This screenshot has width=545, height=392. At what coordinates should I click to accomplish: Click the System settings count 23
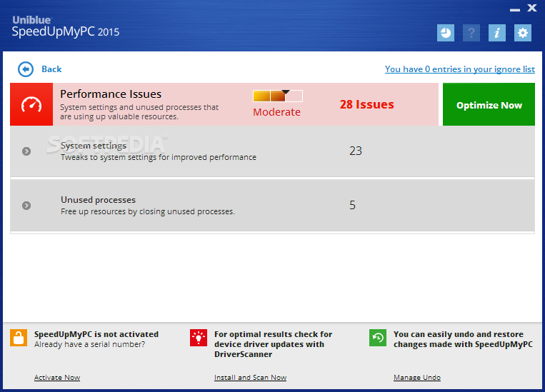356,151
